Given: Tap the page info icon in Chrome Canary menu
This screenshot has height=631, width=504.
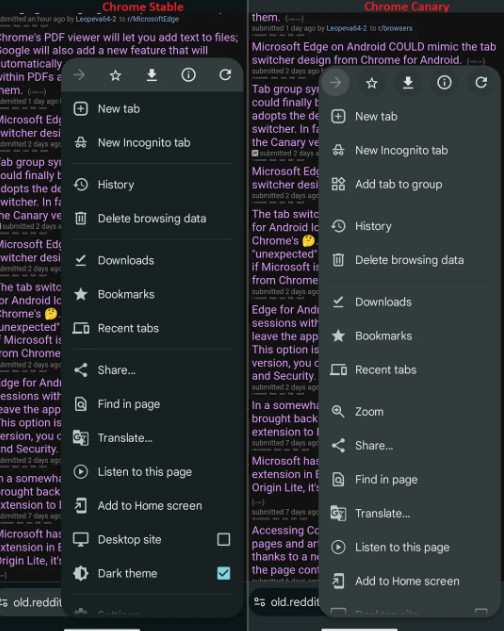Looking at the screenshot, I should [x=444, y=83].
